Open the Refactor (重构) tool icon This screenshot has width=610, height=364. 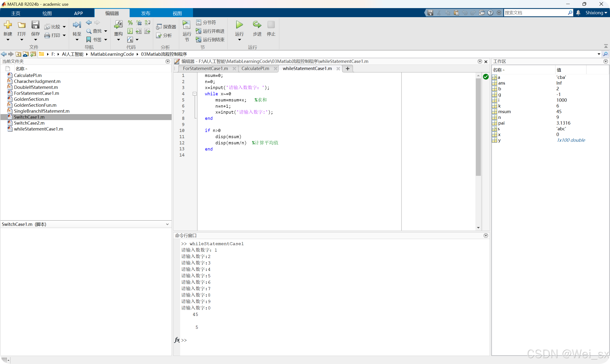tap(118, 25)
